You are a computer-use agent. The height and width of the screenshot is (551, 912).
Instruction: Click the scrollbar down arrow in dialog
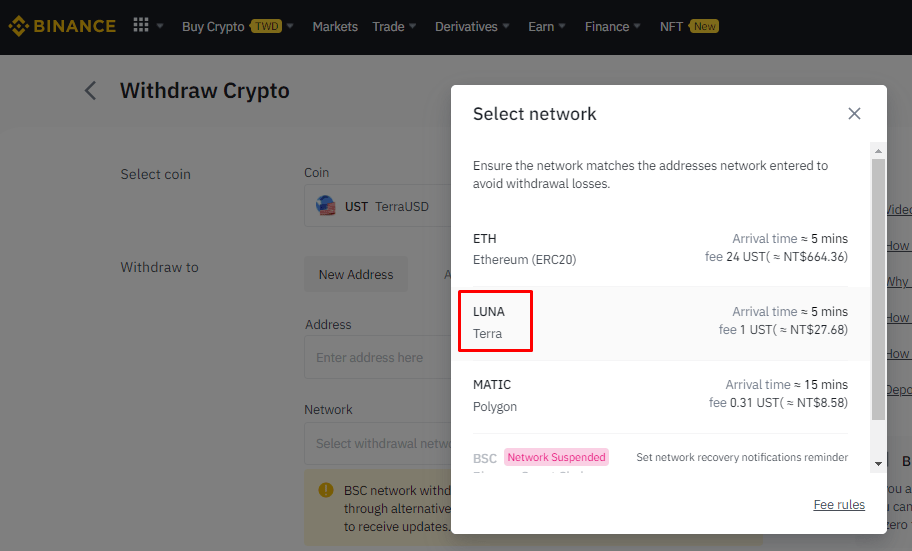click(x=878, y=464)
